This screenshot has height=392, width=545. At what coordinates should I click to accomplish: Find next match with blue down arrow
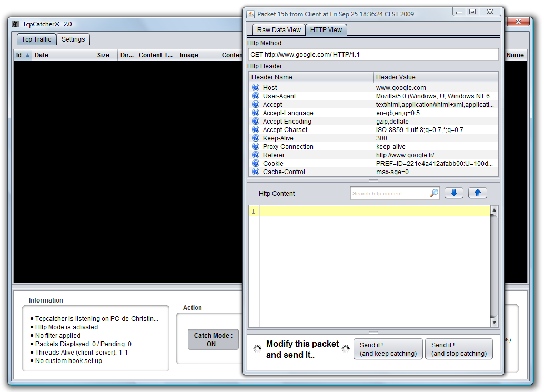tap(454, 193)
